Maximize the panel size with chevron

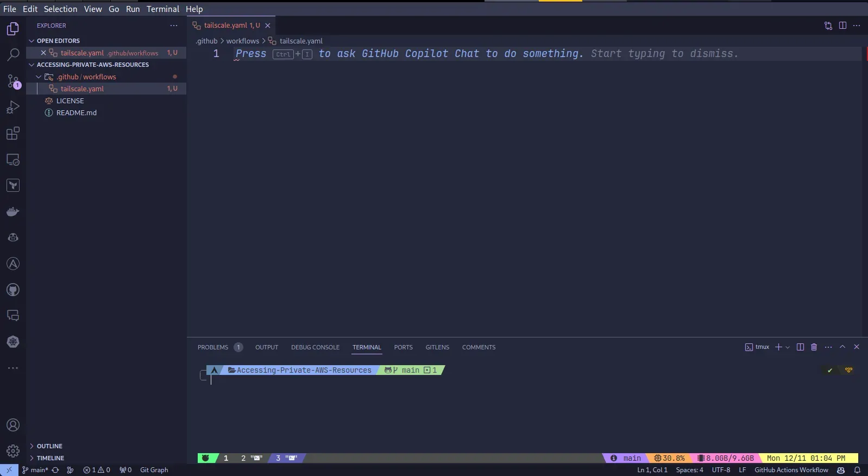coord(842,347)
